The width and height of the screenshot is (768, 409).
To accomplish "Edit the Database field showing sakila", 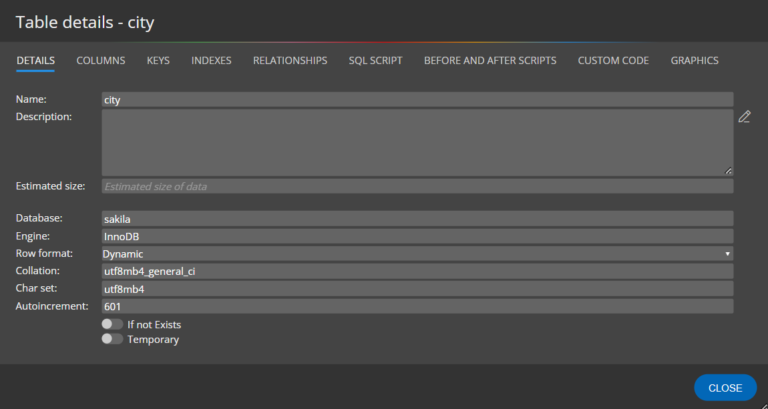I will click(x=417, y=218).
